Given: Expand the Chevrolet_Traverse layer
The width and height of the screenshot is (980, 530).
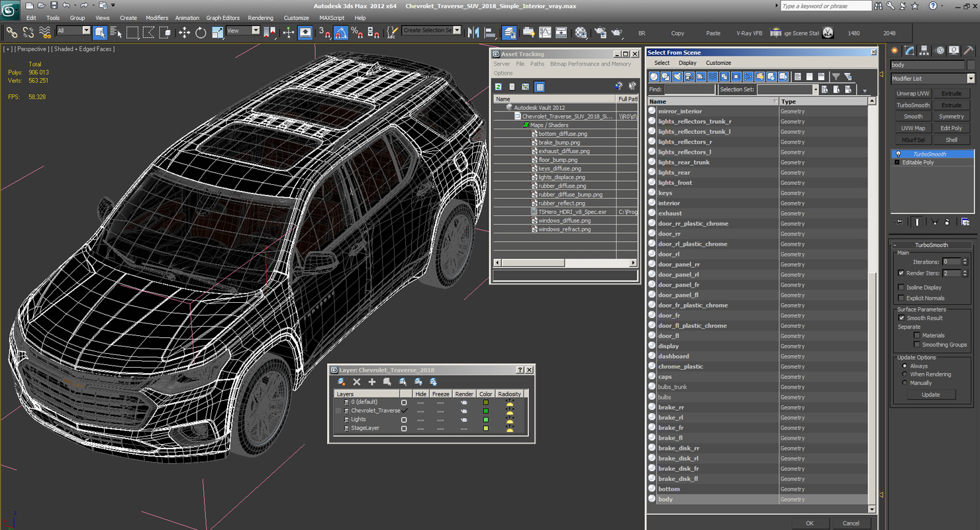Looking at the screenshot, I should [338, 411].
